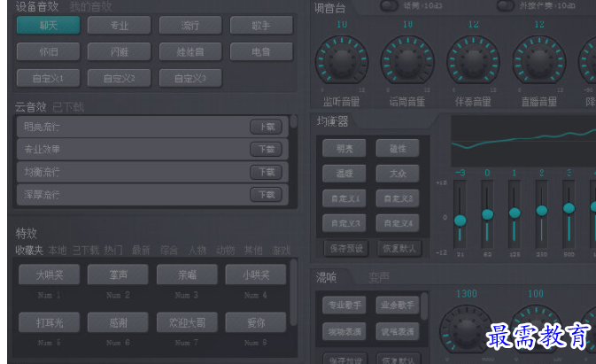Pick the 歌手 sound preset
The width and height of the screenshot is (596, 364).
click(261, 26)
